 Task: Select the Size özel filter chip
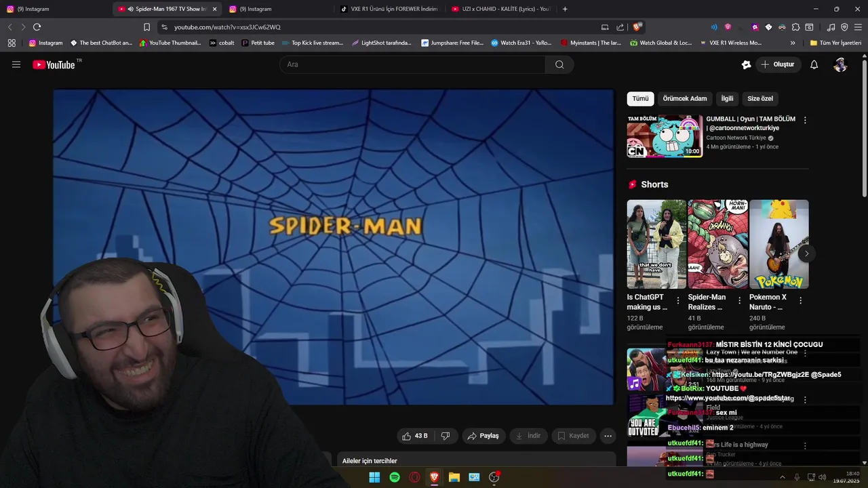tap(760, 98)
